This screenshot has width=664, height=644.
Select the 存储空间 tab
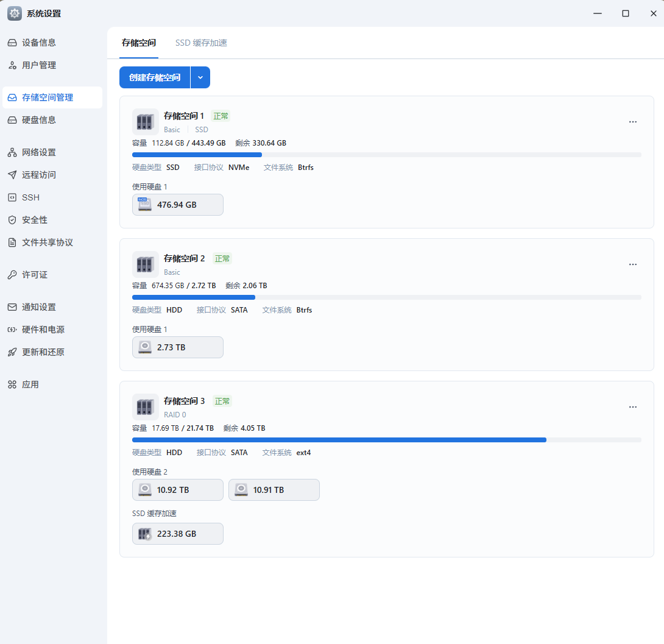[139, 43]
